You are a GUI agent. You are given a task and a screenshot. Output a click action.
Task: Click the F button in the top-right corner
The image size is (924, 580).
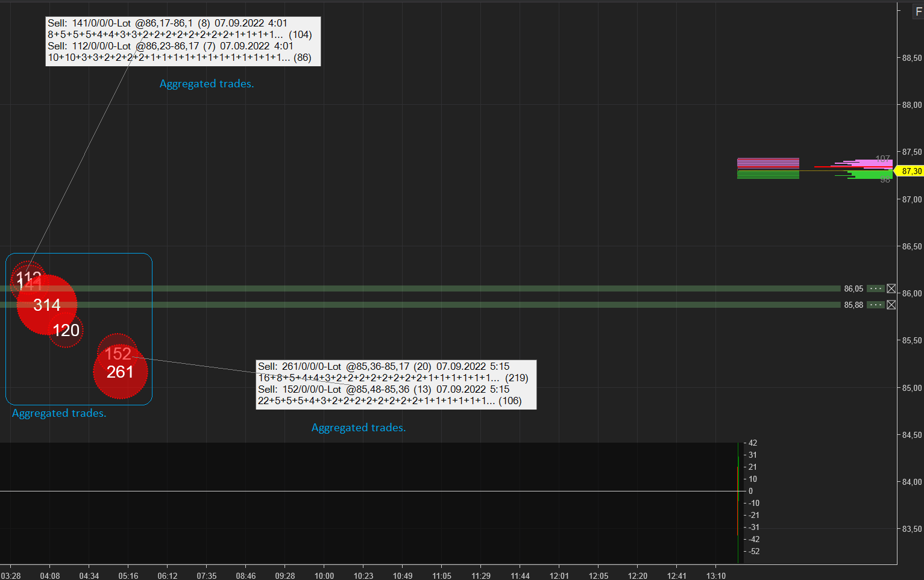(919, 11)
